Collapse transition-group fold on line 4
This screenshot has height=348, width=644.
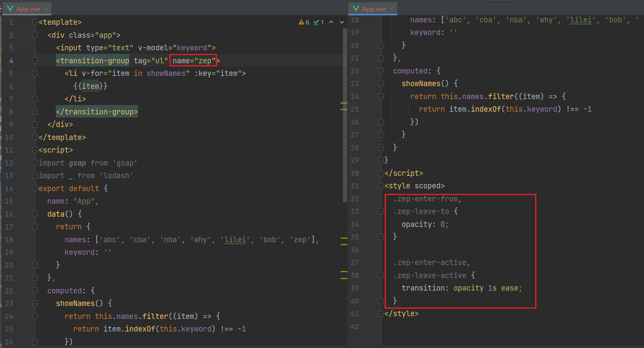(35, 61)
